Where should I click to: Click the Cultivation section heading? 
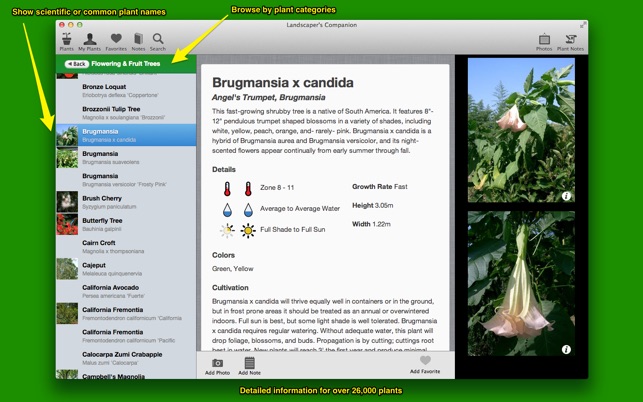tap(230, 288)
